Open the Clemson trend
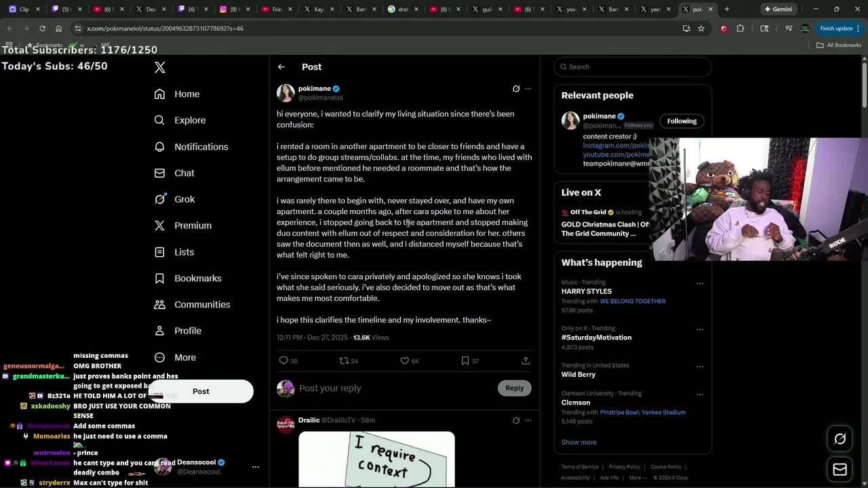 [x=576, y=403]
